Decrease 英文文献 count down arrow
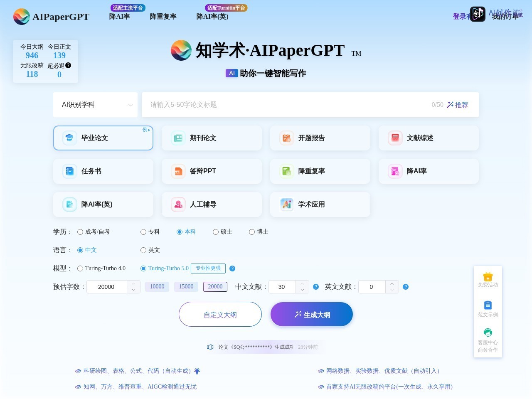 pyautogui.click(x=392, y=290)
